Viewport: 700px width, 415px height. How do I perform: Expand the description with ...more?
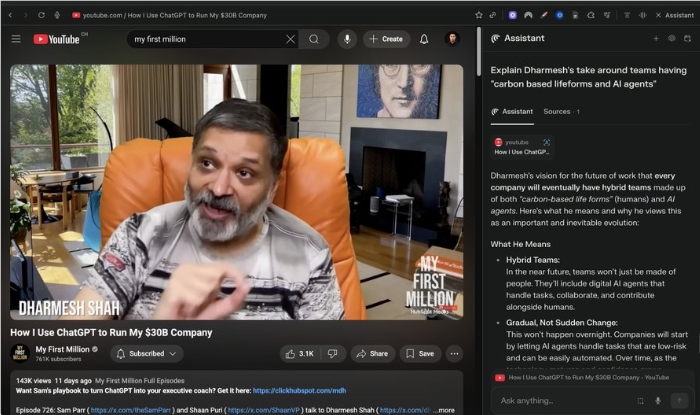click(x=445, y=410)
